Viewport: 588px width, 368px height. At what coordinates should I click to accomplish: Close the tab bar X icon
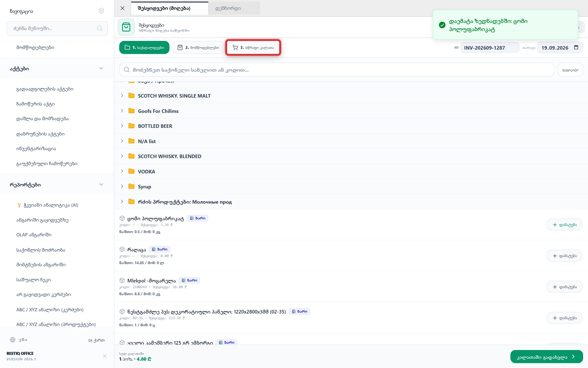pyautogui.click(x=122, y=8)
